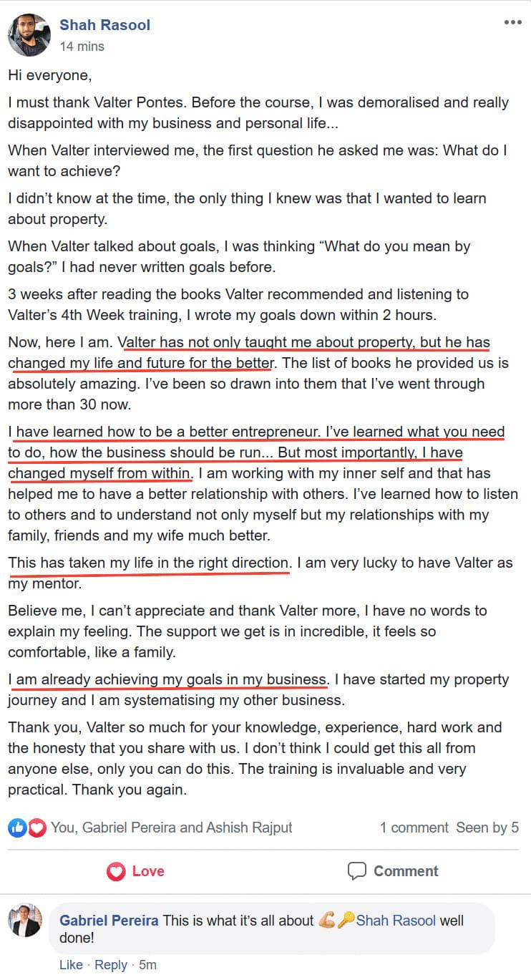Click the Comment button
The width and height of the screenshot is (531, 980).
point(392,871)
